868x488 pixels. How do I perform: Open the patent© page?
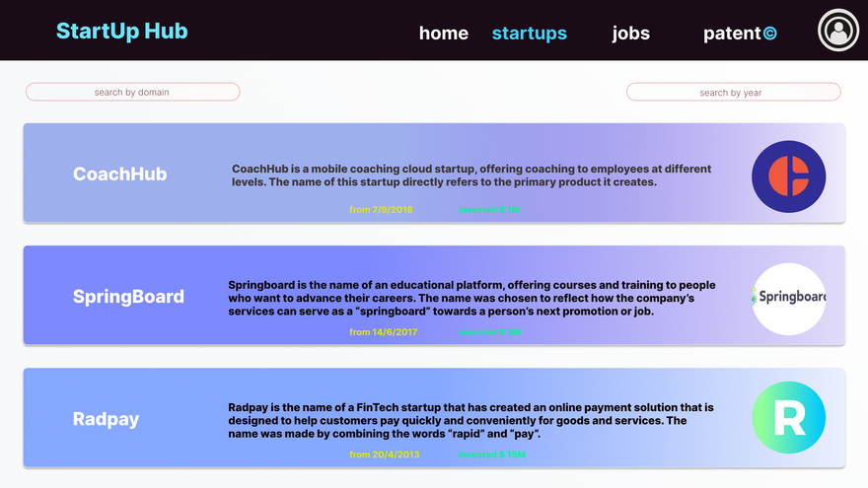click(x=740, y=34)
